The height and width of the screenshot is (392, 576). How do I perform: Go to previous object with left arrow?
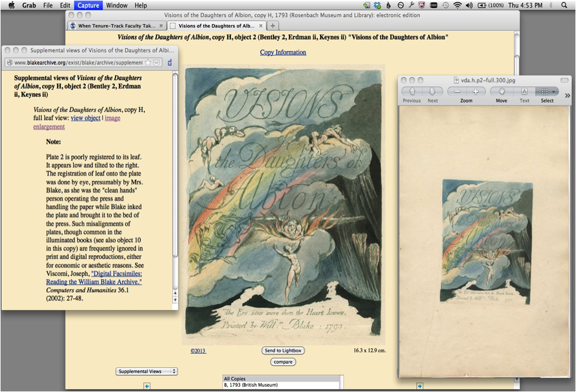point(147,386)
